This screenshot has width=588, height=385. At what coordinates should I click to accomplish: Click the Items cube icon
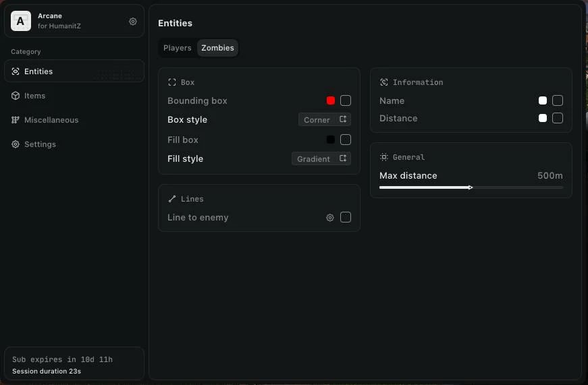pyautogui.click(x=16, y=96)
